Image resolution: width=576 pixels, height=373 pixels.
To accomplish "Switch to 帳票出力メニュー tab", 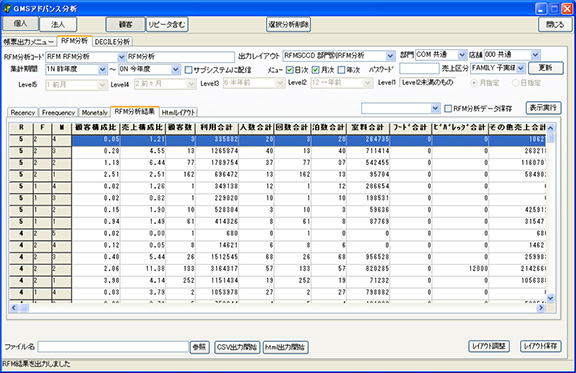I will click(x=29, y=42).
